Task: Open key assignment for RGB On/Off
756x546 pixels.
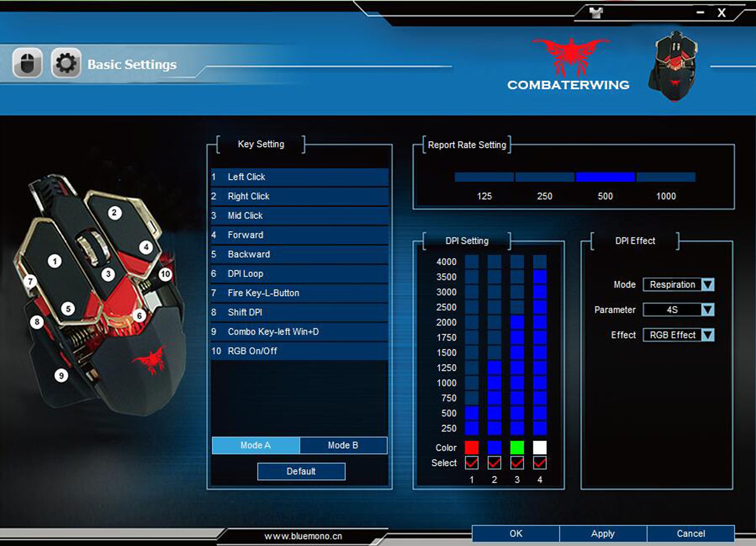Action: click(300, 351)
